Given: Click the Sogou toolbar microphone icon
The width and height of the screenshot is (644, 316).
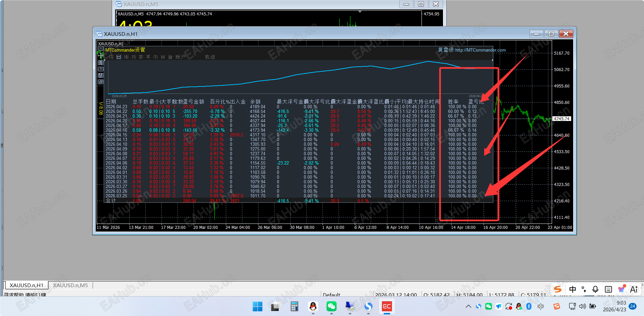Looking at the screenshot, I should click(x=595, y=289).
